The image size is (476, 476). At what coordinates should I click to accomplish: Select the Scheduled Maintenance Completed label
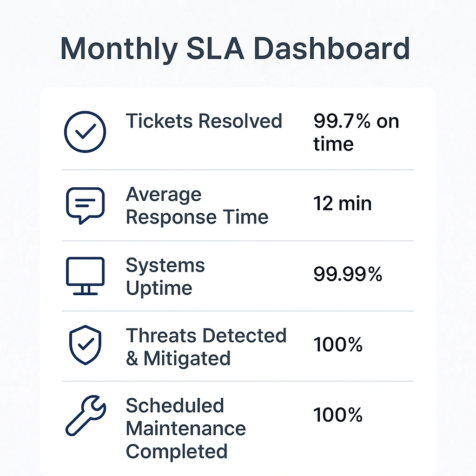[185, 429]
